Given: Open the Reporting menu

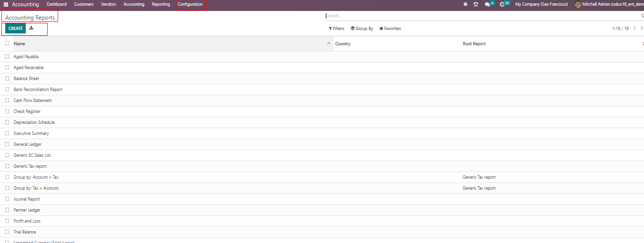Looking at the screenshot, I should pyautogui.click(x=161, y=4).
